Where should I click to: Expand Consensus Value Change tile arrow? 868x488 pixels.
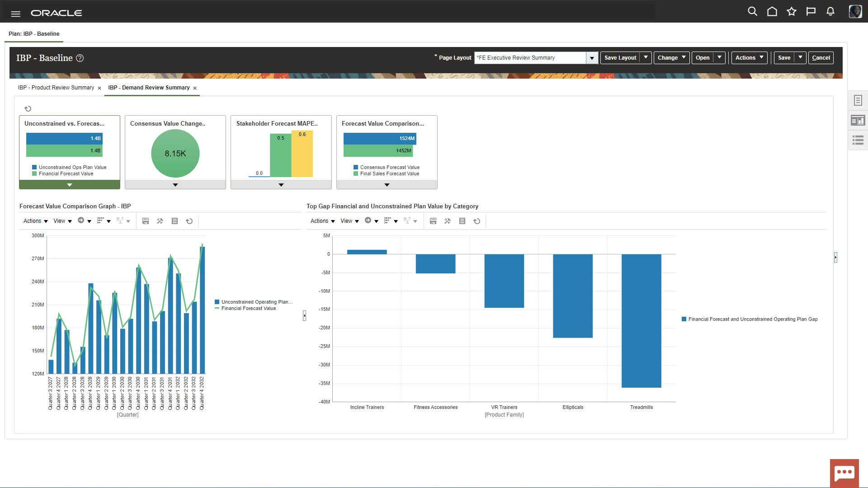click(x=175, y=185)
